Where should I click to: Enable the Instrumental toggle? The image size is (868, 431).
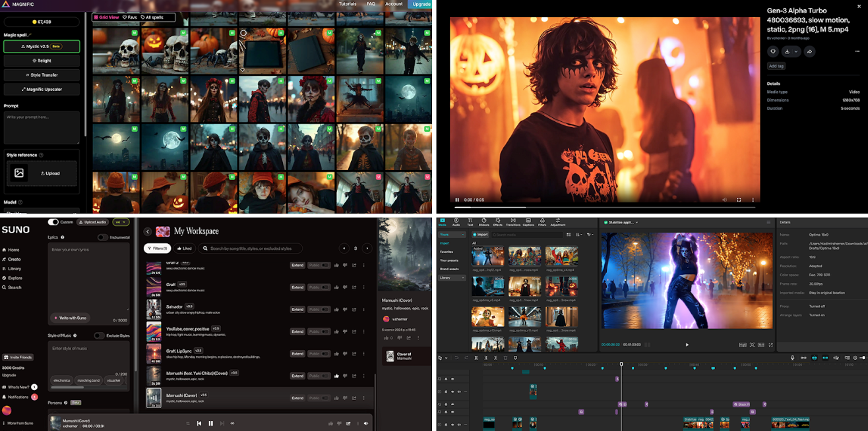[x=103, y=237]
